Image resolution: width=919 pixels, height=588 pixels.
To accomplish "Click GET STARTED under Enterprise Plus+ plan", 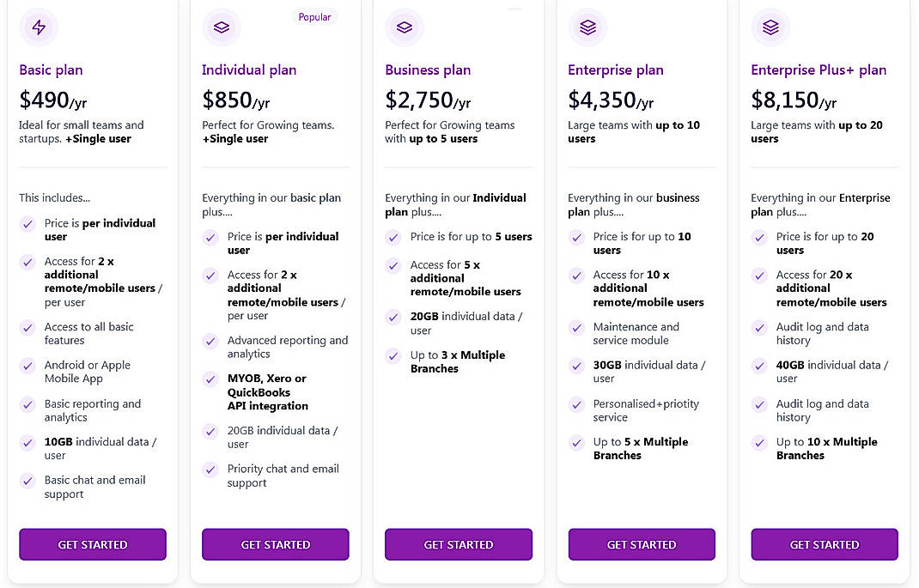I will click(x=824, y=544).
